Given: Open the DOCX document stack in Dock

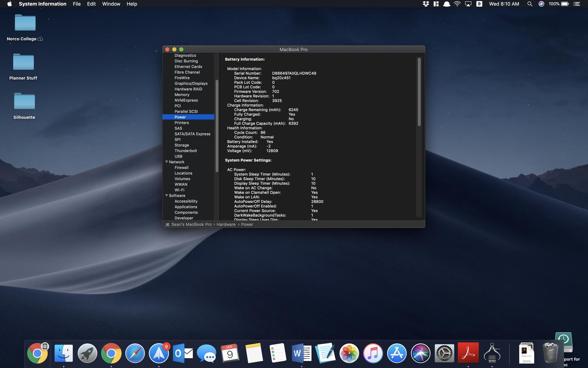Looking at the screenshot, I should [x=526, y=353].
